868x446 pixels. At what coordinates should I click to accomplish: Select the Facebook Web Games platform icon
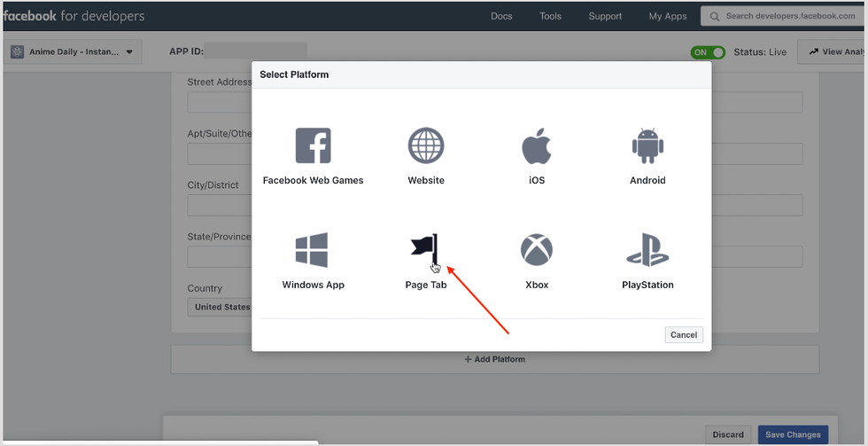pos(313,146)
